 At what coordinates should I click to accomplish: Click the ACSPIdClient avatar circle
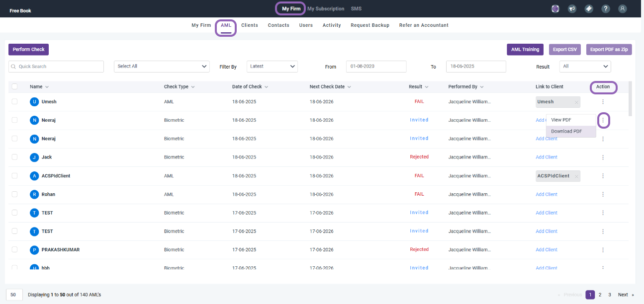tap(34, 176)
